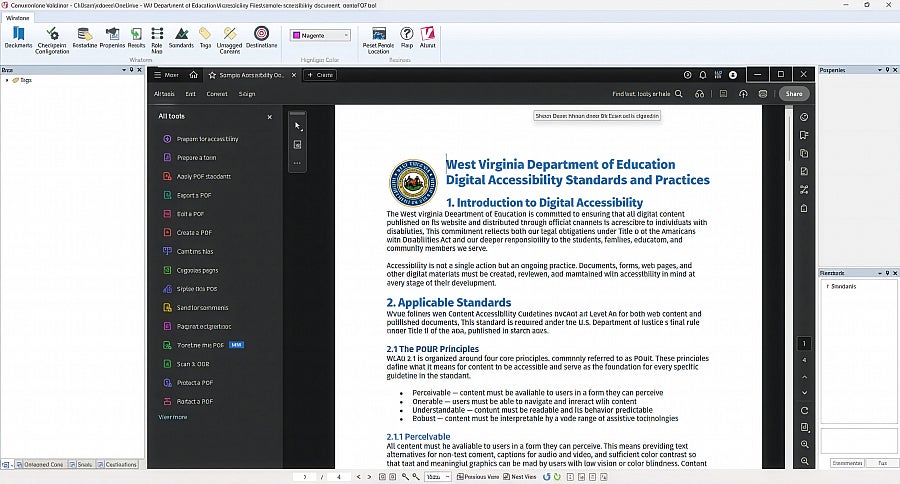Click the cloud upload icon
Screen dimensions: 900x484
coord(743,94)
